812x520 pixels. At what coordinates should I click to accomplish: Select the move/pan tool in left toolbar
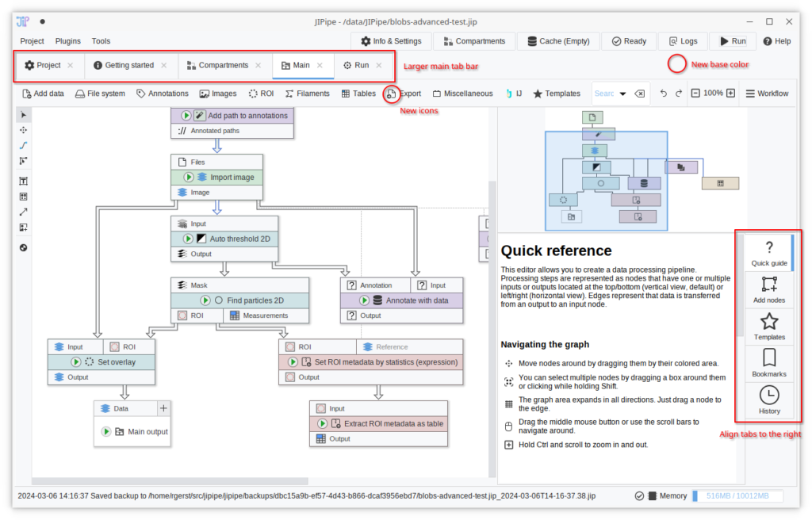point(23,130)
